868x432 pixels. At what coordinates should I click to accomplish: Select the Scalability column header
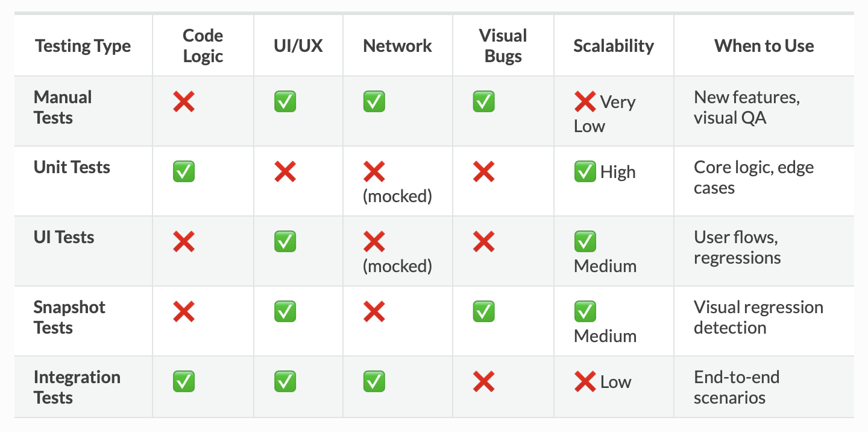point(614,46)
